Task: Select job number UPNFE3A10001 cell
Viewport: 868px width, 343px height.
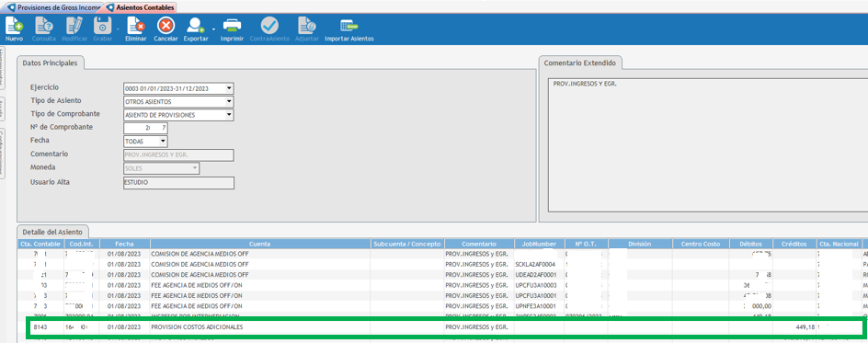Action: pos(539,306)
